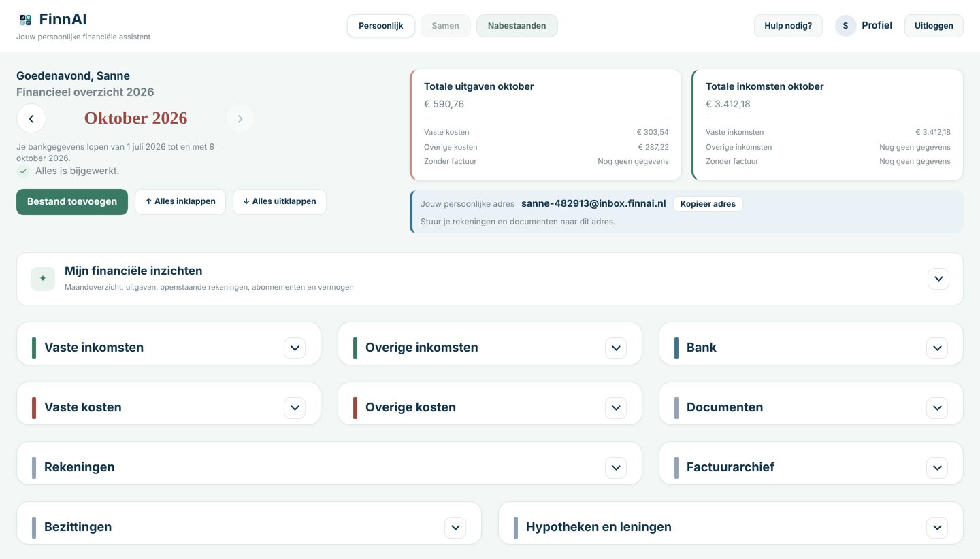
Task: Click the email address sanne-482913@inbox.finnai.nl
Action: click(x=593, y=203)
